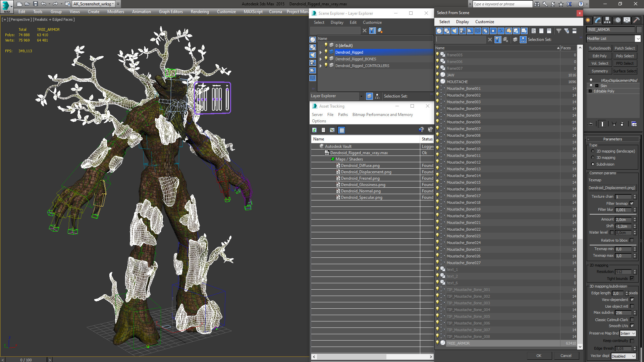Open the Create command panel tab

point(588,20)
